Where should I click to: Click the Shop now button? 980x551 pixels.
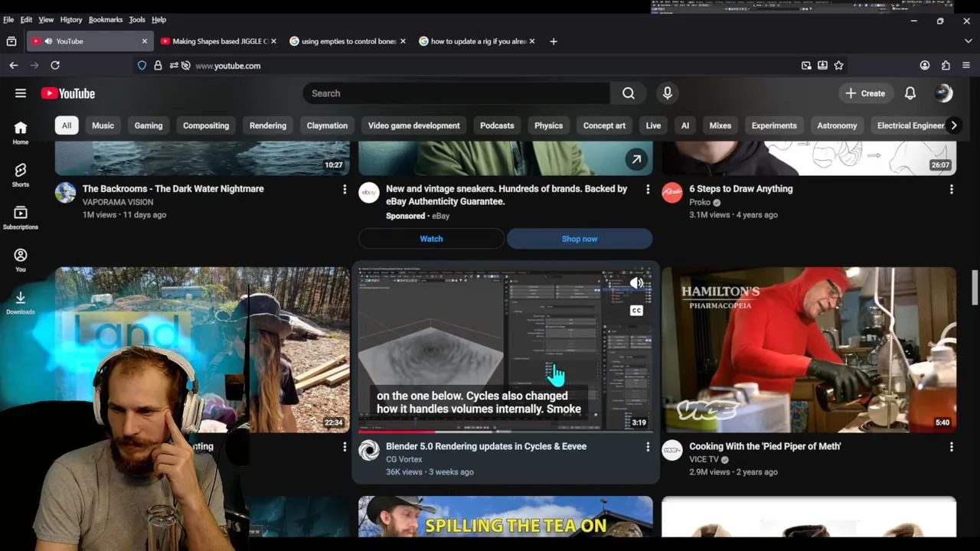580,239
